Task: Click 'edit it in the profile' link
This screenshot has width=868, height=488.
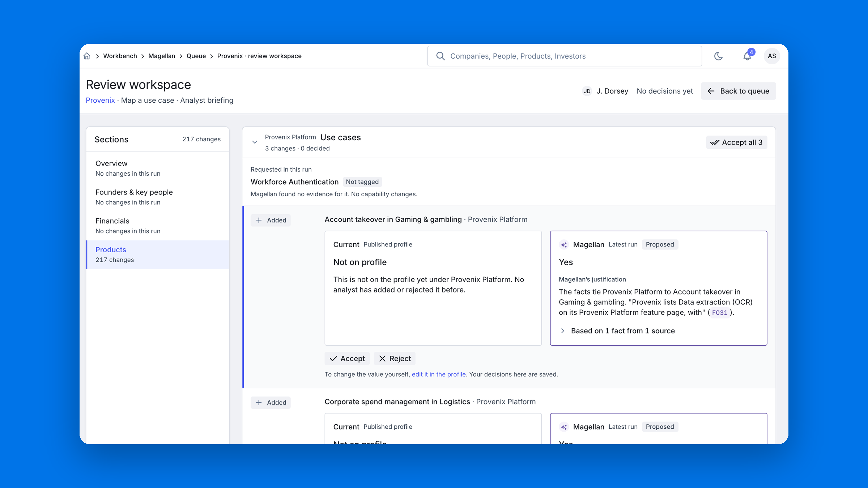Action: point(439,374)
